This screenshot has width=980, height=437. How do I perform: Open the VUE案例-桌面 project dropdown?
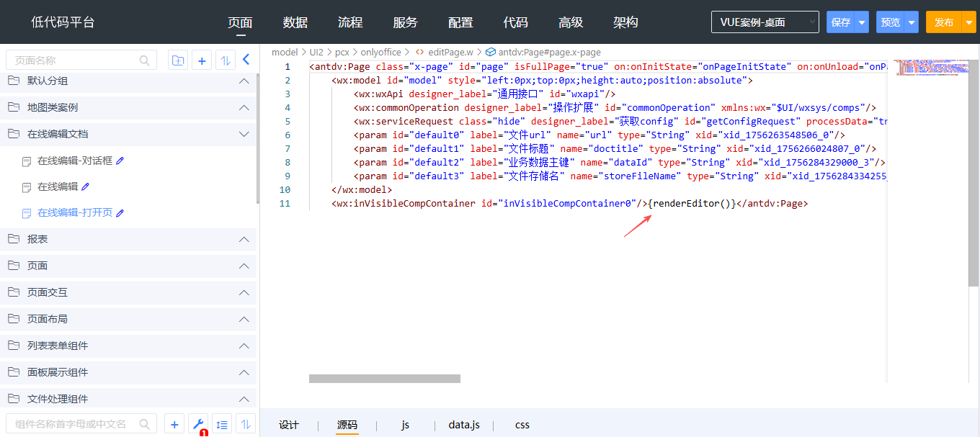[765, 22]
